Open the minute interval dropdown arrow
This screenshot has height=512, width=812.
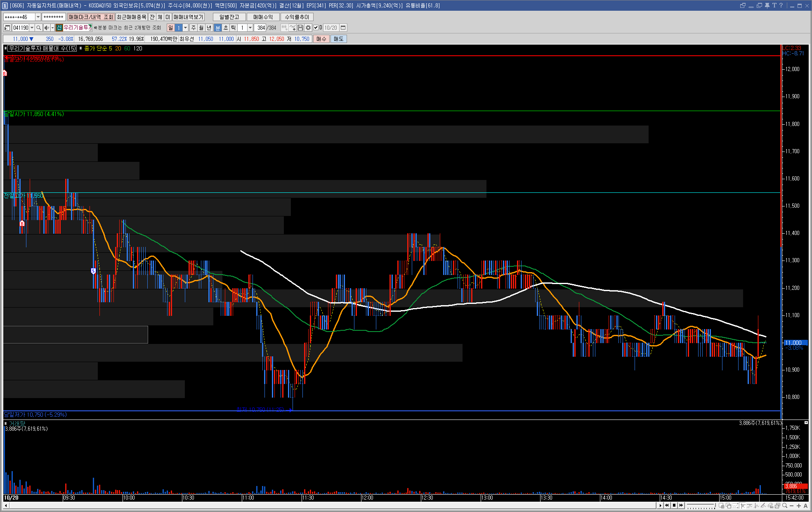(250, 28)
